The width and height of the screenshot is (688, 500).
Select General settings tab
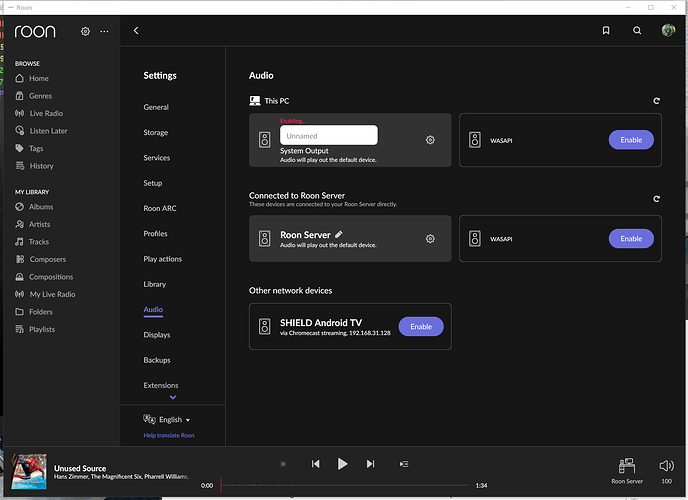point(156,107)
